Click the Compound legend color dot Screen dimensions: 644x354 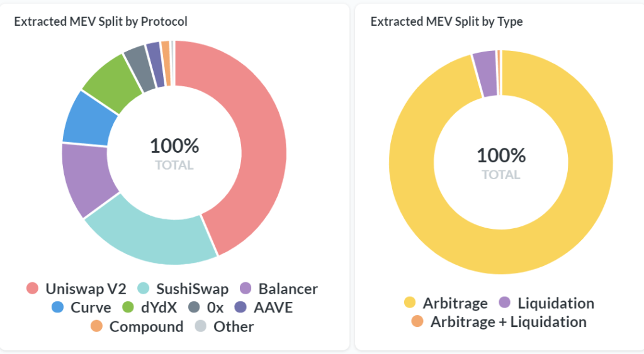pos(96,327)
